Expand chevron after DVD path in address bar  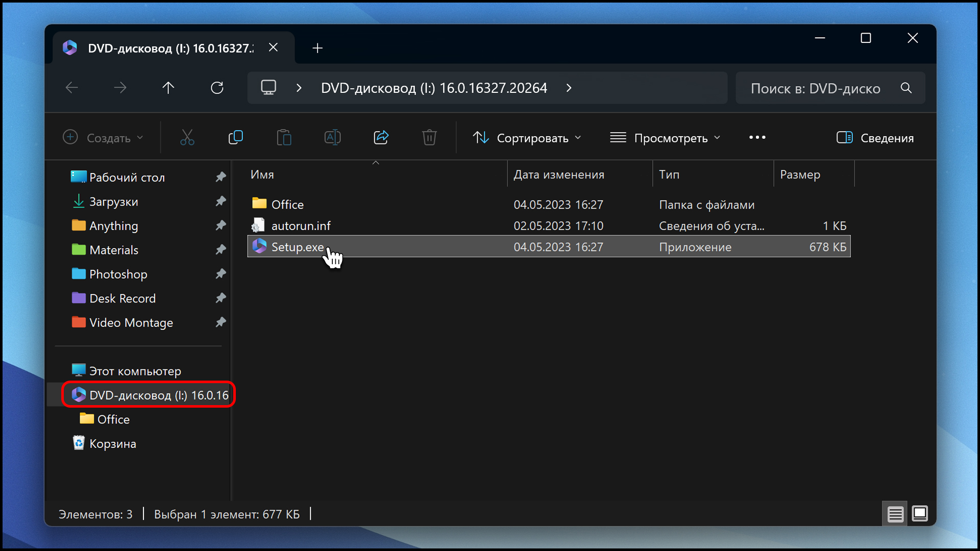(569, 88)
